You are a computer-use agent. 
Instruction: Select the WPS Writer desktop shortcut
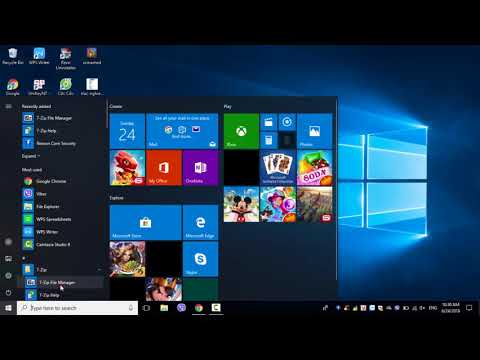point(39,56)
